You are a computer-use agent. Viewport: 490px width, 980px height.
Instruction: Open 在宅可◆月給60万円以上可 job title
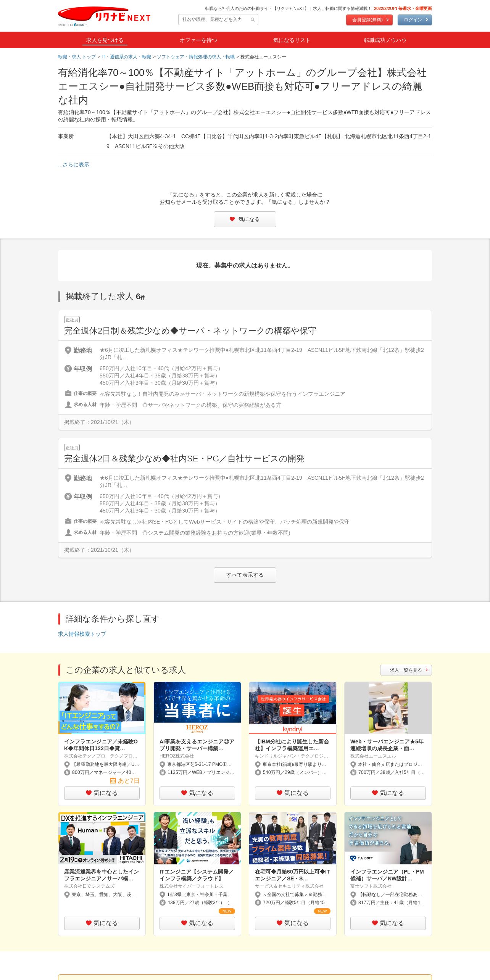pyautogui.click(x=292, y=875)
